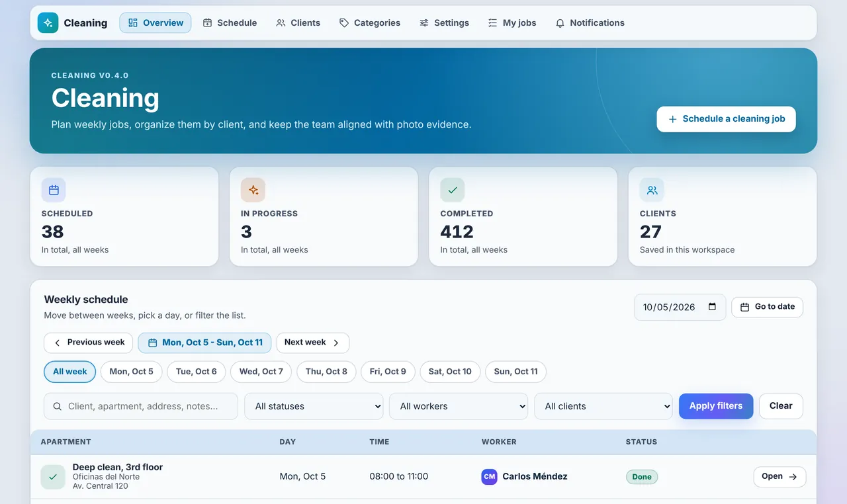
Task: Open the date picker calendar icon
Action: (712, 307)
